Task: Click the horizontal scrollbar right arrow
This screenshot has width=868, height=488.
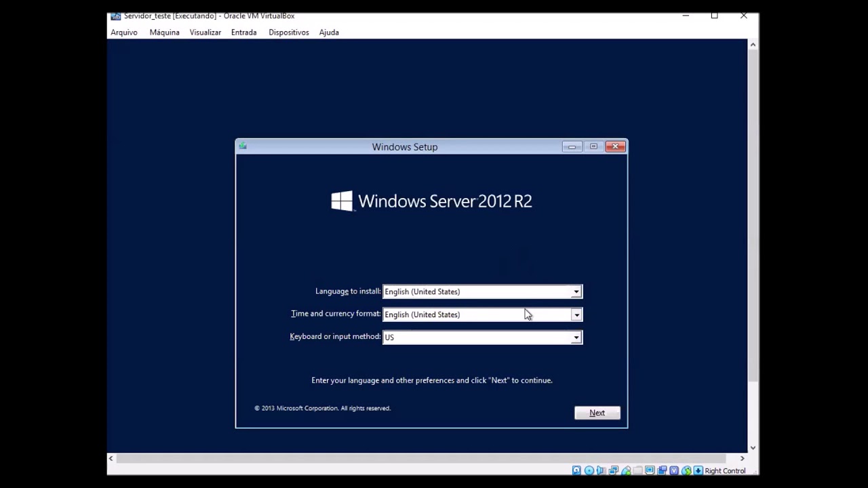Action: 742,459
